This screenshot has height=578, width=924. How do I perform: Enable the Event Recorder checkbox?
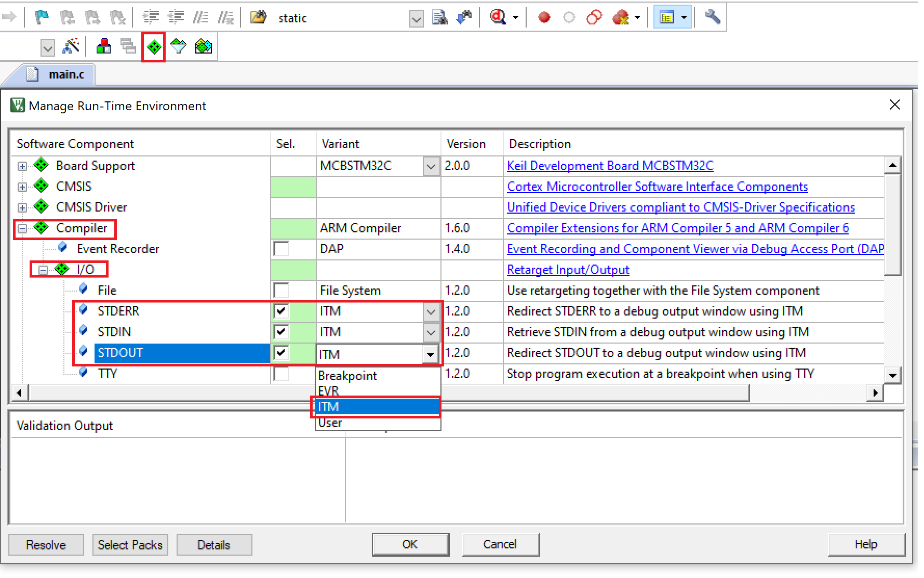click(x=281, y=248)
